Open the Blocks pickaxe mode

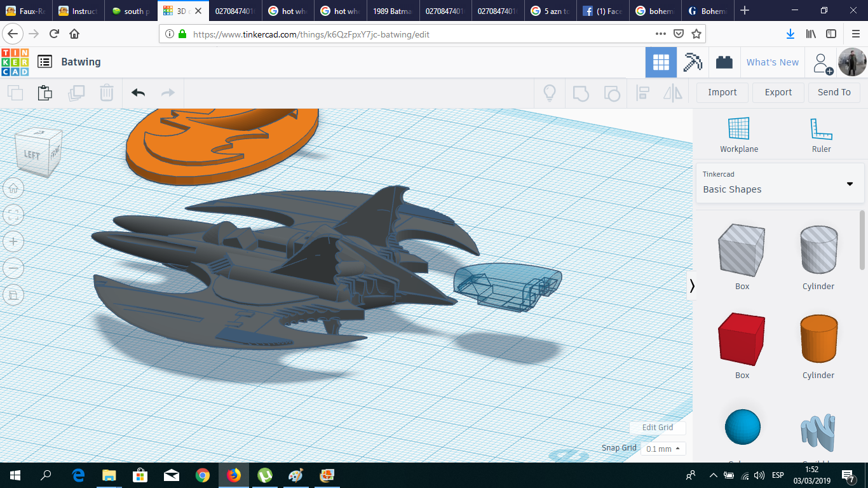[693, 62]
